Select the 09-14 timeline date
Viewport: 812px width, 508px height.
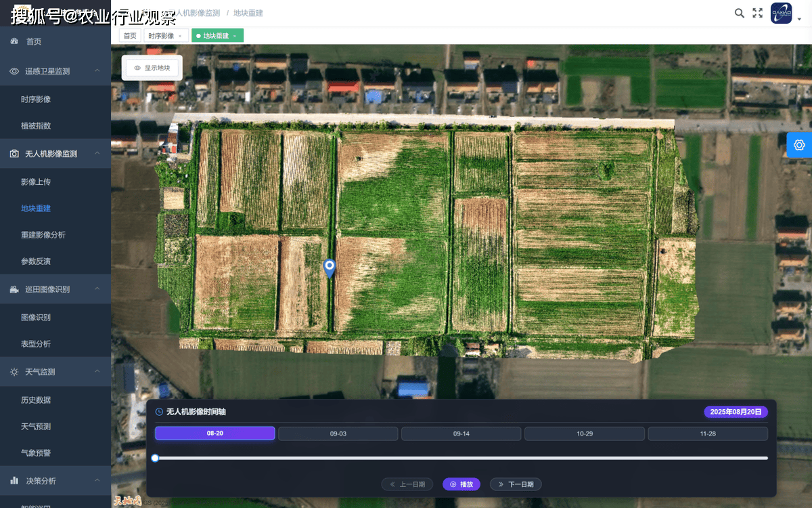tap(461, 433)
